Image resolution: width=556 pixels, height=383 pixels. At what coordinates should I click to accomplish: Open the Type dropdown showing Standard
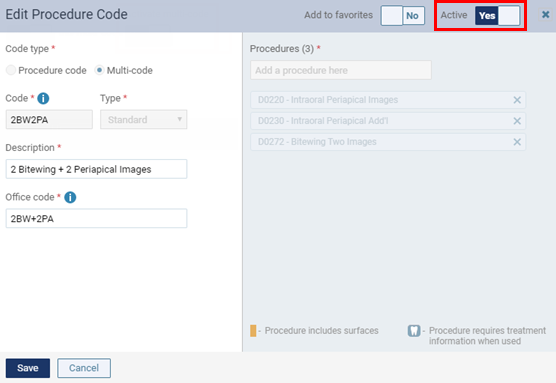point(144,120)
